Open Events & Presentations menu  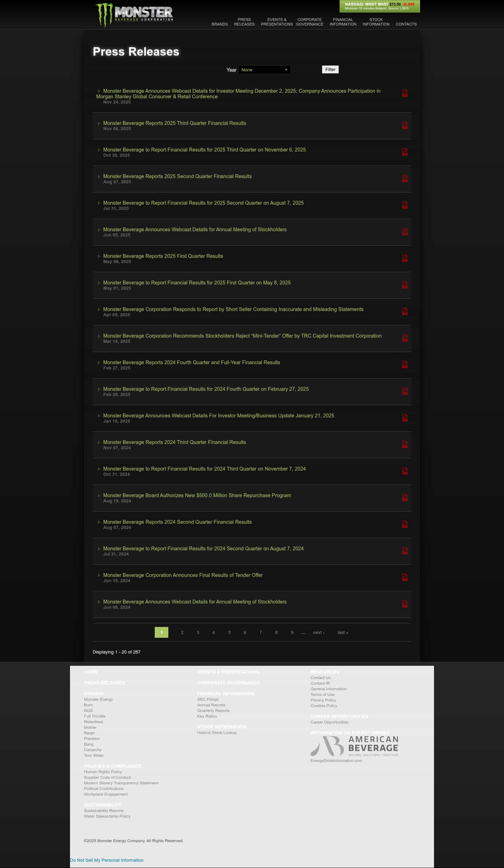click(276, 22)
